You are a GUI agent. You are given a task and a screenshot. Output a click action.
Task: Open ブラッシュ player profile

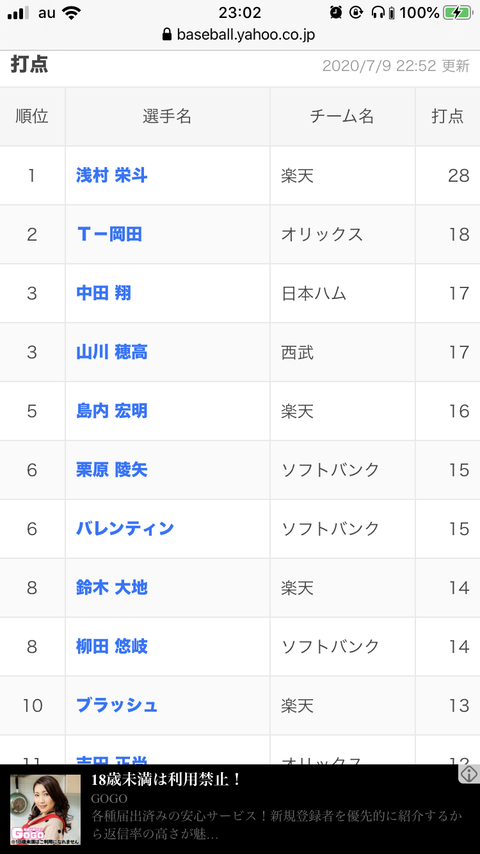(117, 705)
